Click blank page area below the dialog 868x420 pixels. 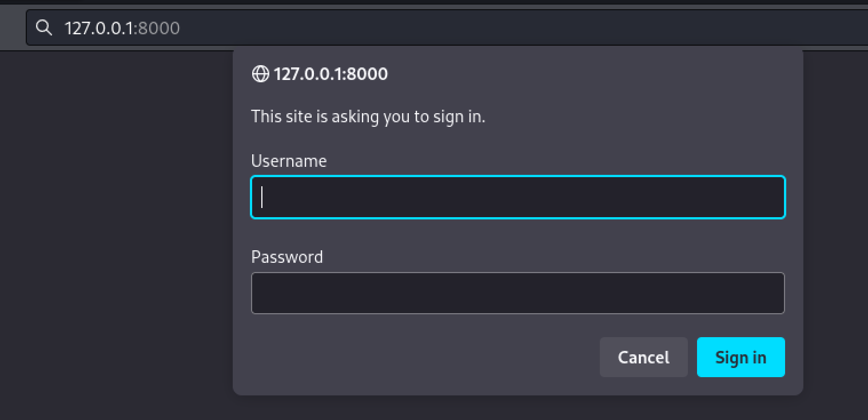click(x=515, y=408)
